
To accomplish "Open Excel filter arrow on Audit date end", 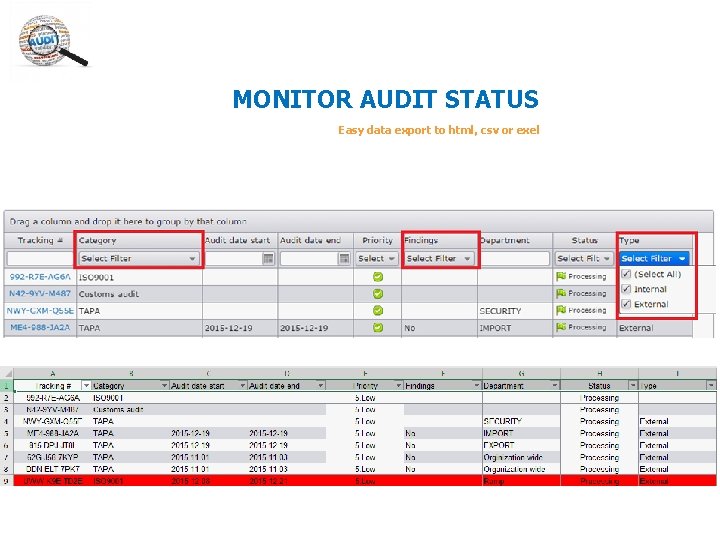I will [321, 386].
